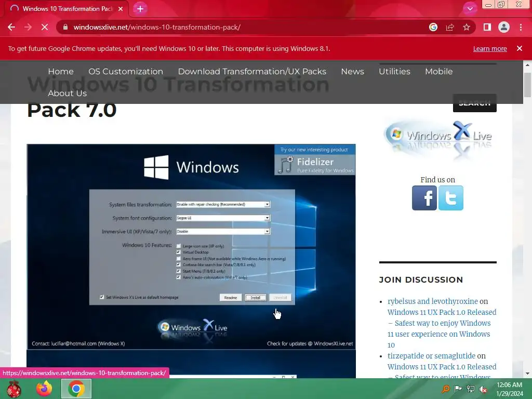Image resolution: width=532 pixels, height=399 pixels.
Task: Click the site lock icon
Action: pos(65,27)
